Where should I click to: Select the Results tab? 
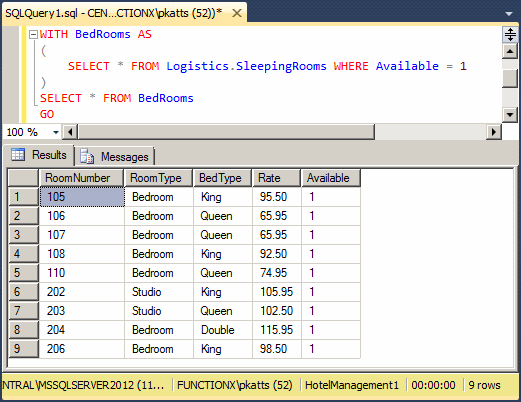(x=39, y=155)
